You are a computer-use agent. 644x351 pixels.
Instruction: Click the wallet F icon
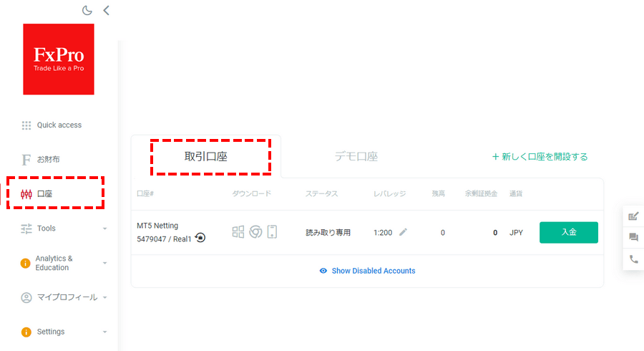[x=26, y=160]
